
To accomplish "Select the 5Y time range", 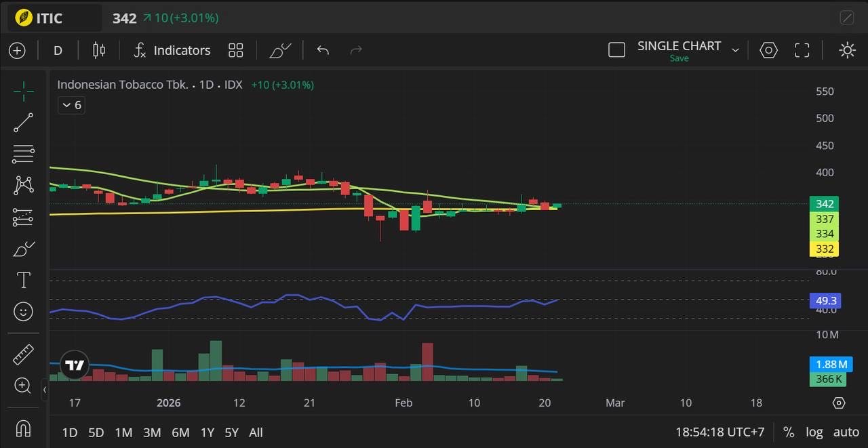I will [x=232, y=432].
